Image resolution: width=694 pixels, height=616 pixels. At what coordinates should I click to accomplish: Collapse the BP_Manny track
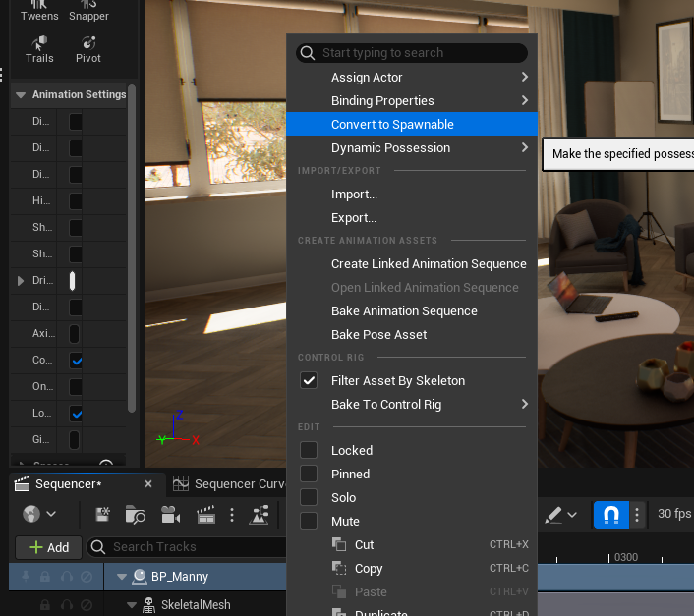(x=122, y=577)
